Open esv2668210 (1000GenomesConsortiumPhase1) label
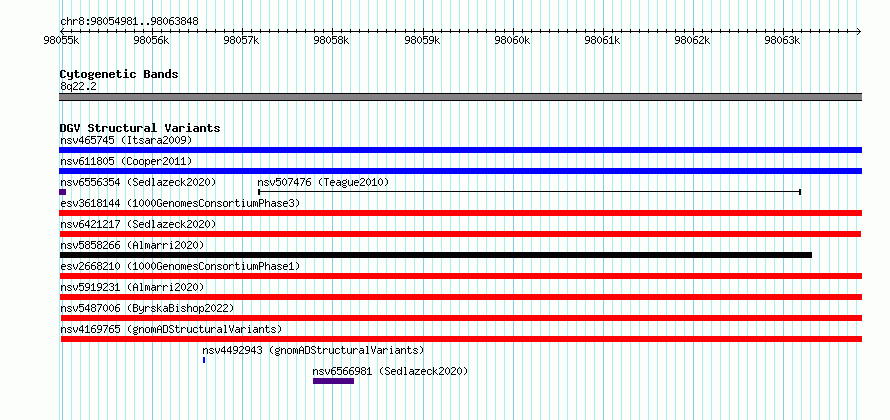This screenshot has width=890, height=420. click(180, 266)
